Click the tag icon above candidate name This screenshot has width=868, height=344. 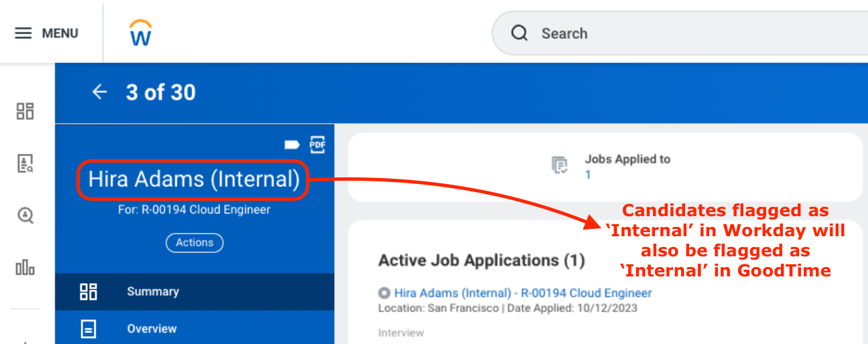coord(292,145)
